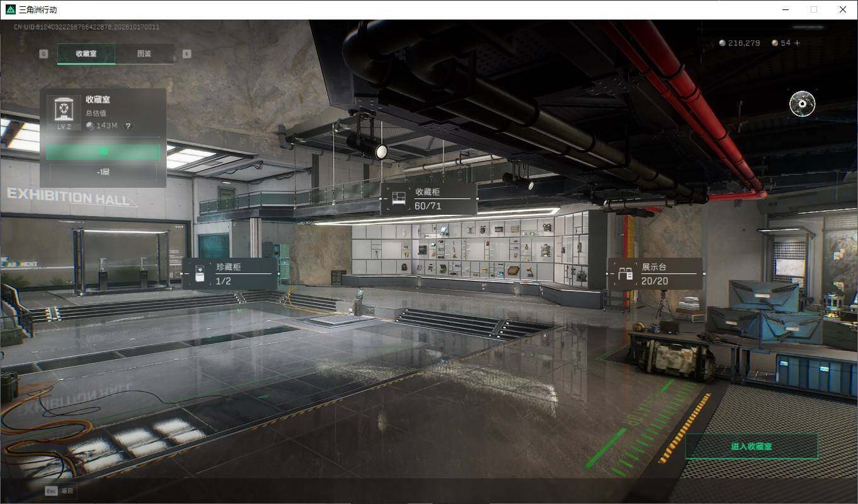This screenshot has width=858, height=504.
Task: Click the E key hint beside 图鉴 tab
Action: tap(186, 54)
